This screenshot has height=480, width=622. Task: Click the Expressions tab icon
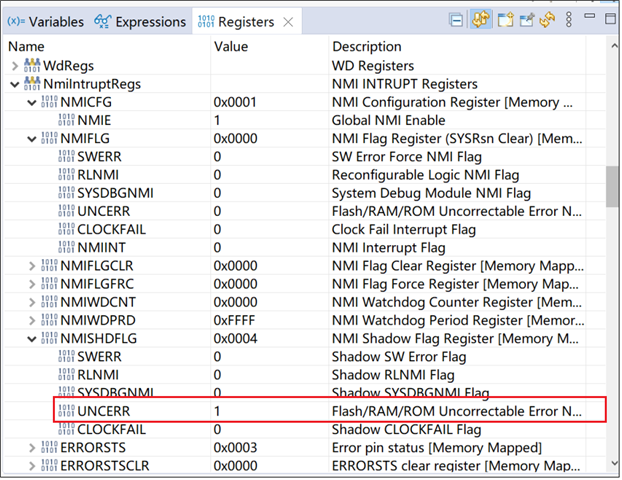point(102,21)
